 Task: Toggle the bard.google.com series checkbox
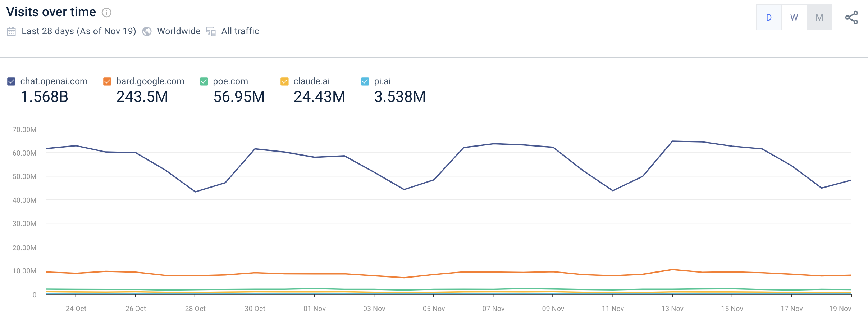107,81
